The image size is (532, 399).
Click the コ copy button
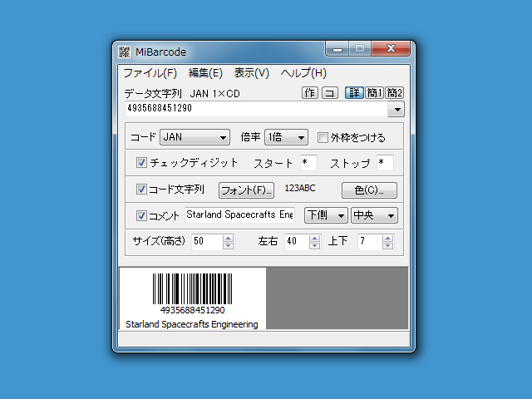tap(330, 92)
